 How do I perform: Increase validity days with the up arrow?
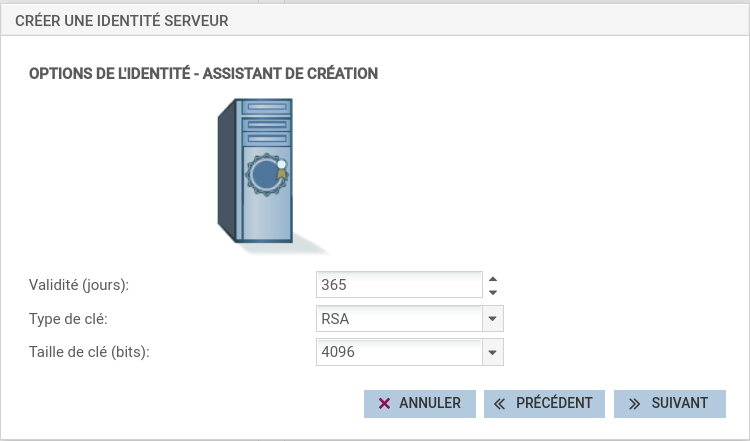pos(492,279)
